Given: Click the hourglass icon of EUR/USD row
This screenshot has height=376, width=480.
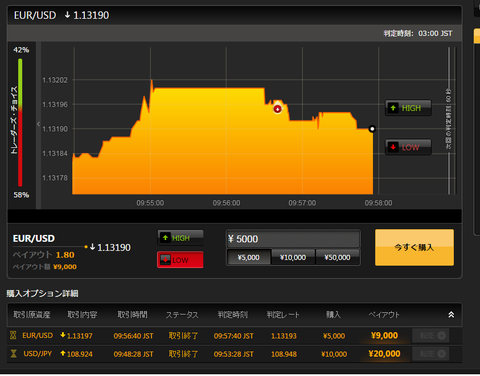Looking at the screenshot, I should (x=13, y=335).
